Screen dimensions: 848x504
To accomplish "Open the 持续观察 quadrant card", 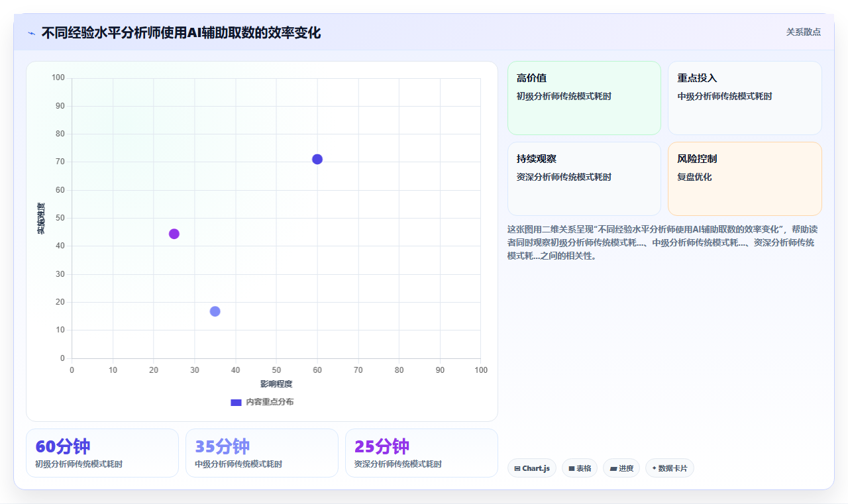I will pos(584,179).
